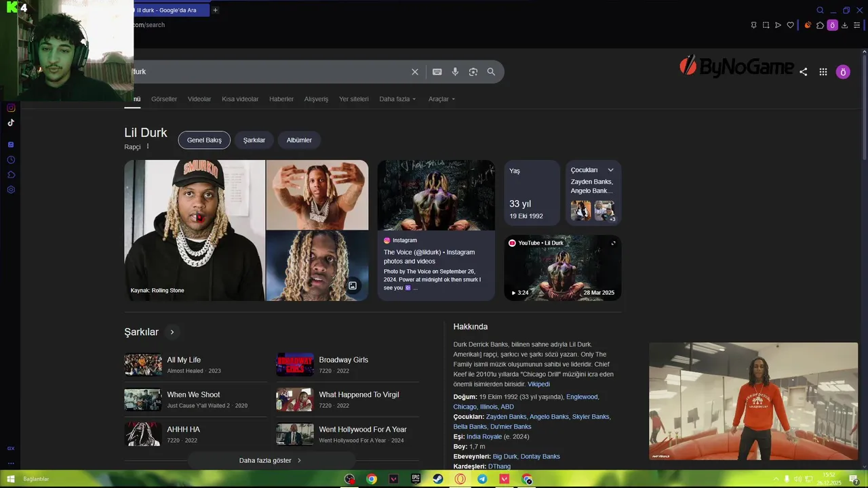Switch to Kısa videolar tab
The width and height of the screenshot is (868, 488).
[240, 99]
